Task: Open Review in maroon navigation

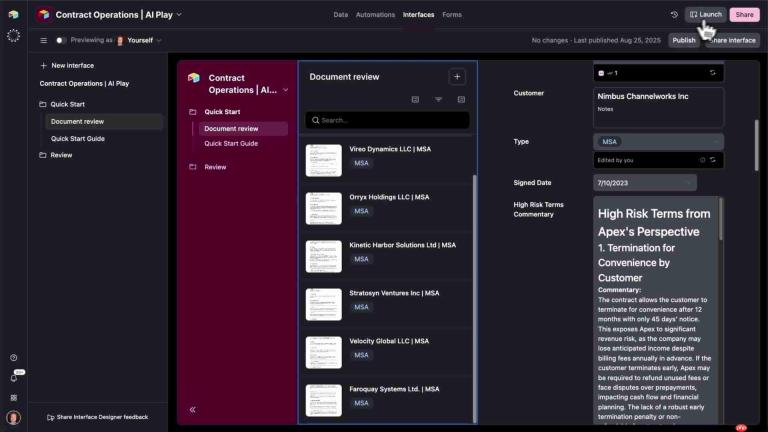Action: coord(215,167)
